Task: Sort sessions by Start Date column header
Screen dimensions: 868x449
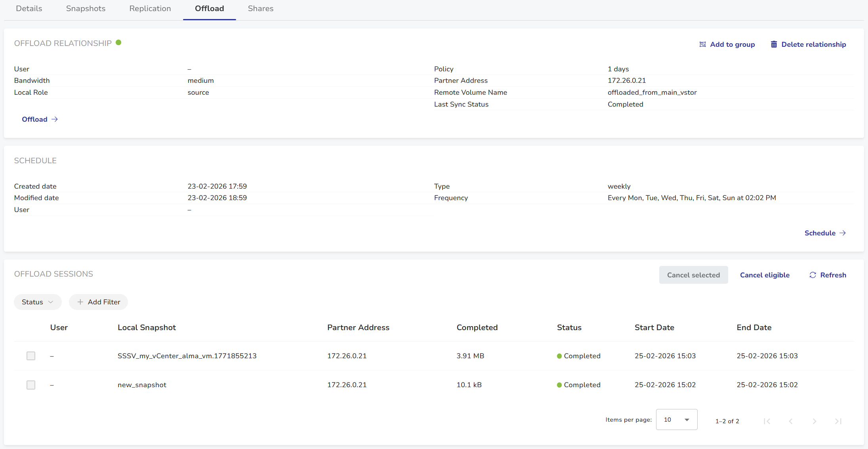Action: click(x=654, y=327)
